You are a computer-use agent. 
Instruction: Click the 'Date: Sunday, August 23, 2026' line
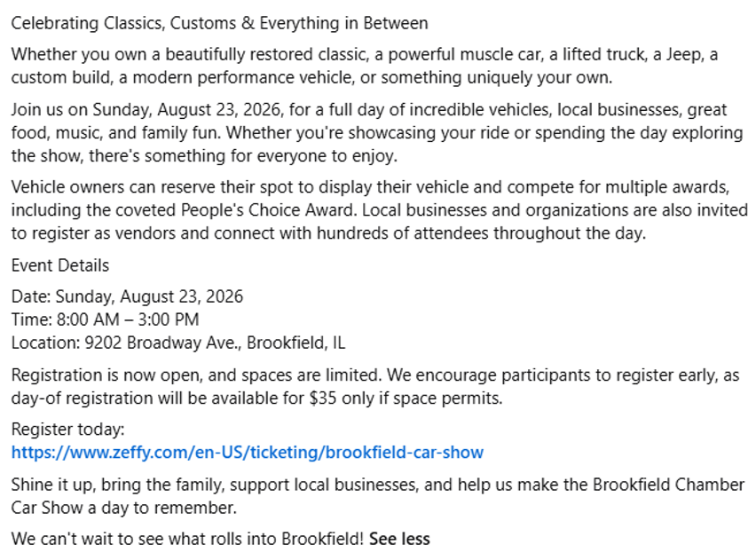click(127, 296)
